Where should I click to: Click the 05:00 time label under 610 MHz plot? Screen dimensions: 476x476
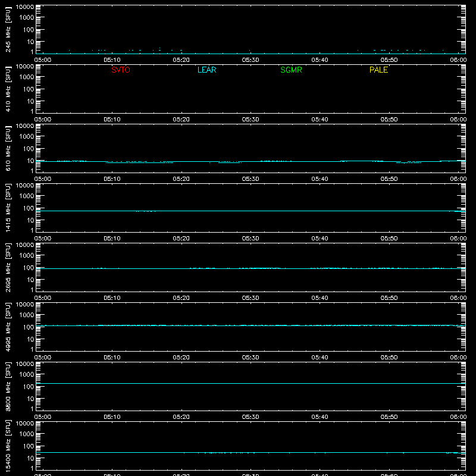pyautogui.click(x=43, y=179)
